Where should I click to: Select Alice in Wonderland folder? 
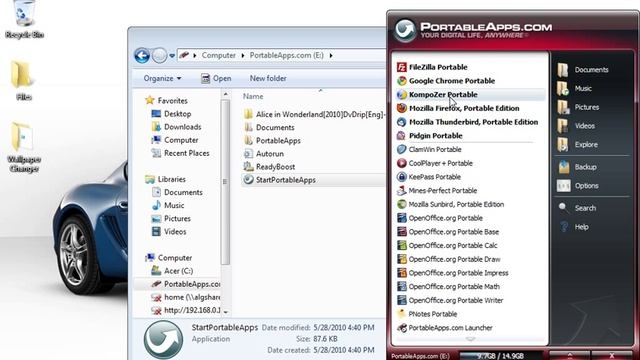click(x=314, y=114)
